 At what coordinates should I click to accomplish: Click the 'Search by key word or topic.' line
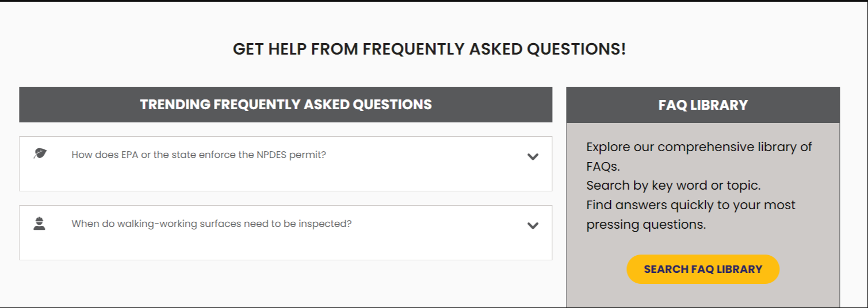point(673,186)
